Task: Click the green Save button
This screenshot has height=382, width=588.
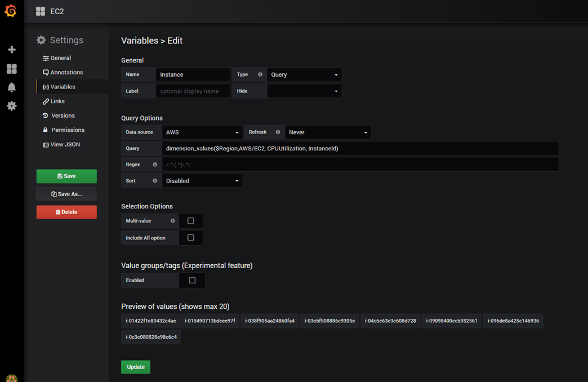Action: coord(66,176)
